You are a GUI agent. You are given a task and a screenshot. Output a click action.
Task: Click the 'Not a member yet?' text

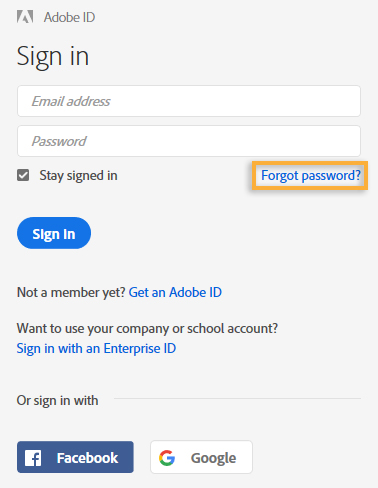tap(71, 292)
